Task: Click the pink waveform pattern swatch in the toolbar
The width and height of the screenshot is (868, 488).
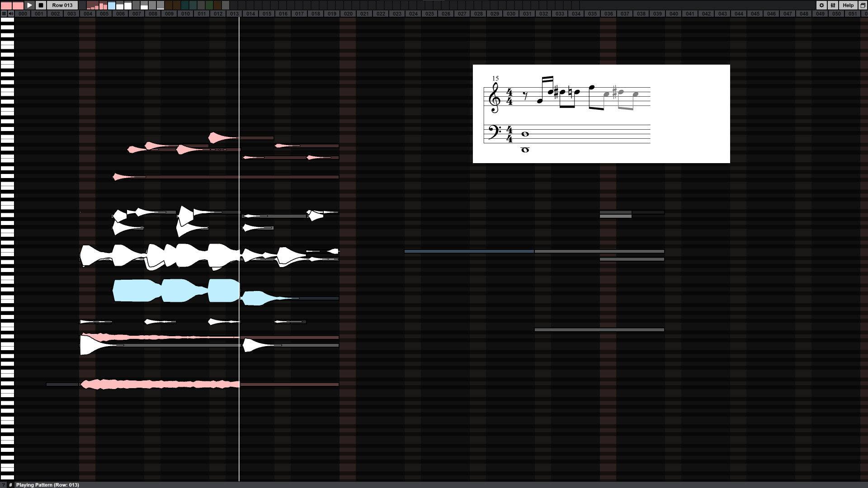Action: point(93,5)
